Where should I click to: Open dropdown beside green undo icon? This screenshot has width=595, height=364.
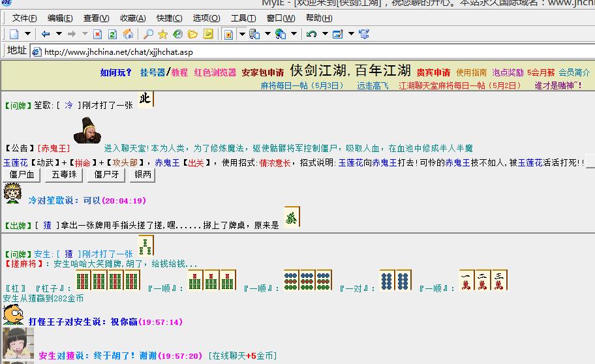[325, 34]
